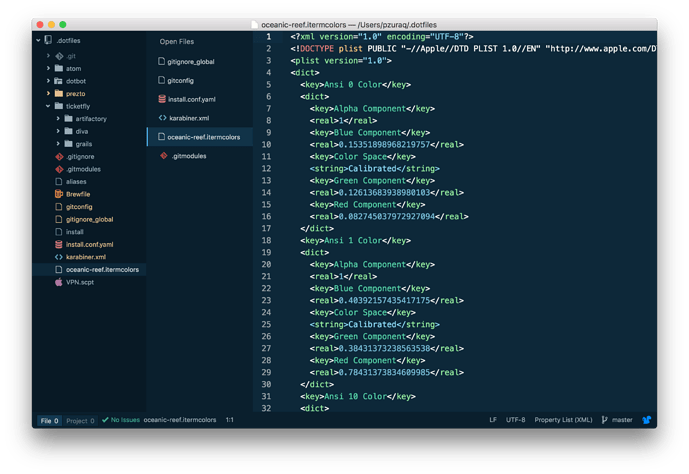Click the No Issues status label
Image resolution: width=689 pixels, height=474 pixels.
(x=125, y=420)
